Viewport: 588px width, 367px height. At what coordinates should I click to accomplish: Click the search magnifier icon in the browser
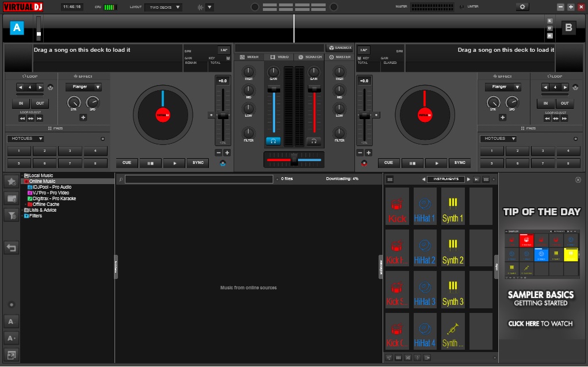coord(121,179)
